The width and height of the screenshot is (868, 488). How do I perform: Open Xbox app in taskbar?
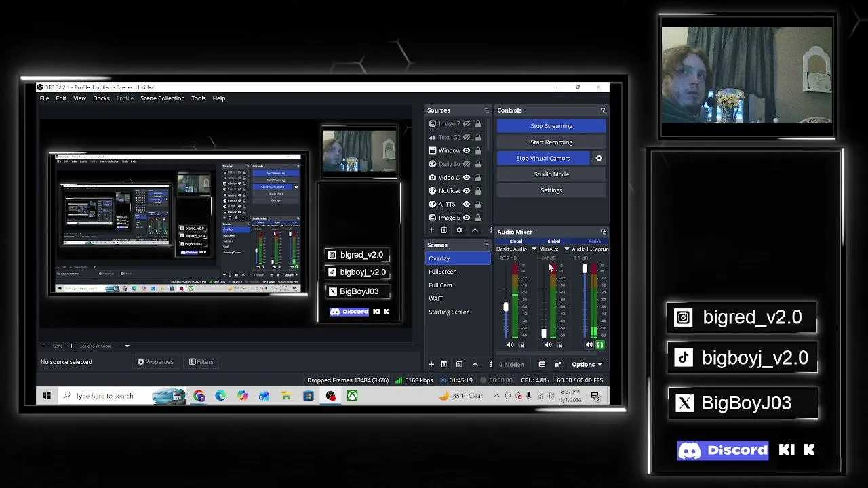coord(352,396)
